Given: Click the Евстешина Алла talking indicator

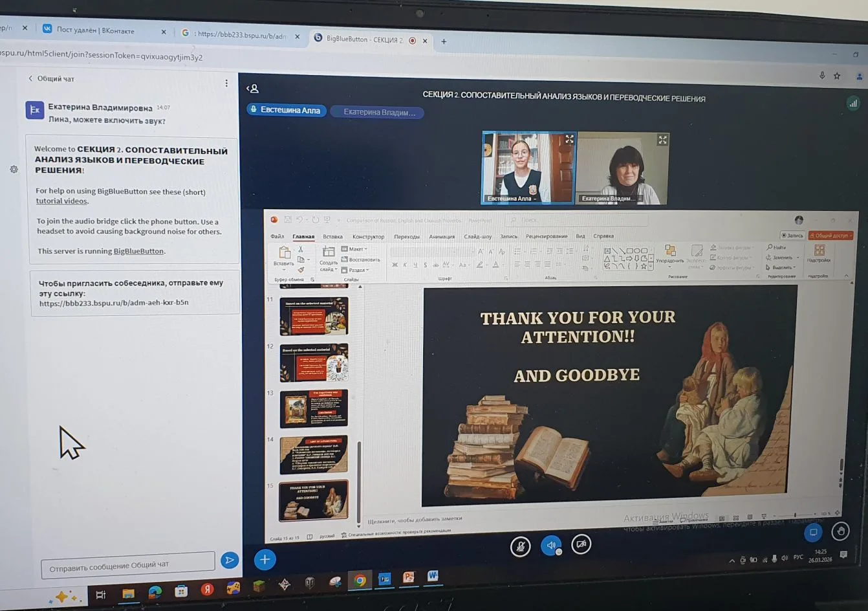Looking at the screenshot, I should [x=285, y=111].
